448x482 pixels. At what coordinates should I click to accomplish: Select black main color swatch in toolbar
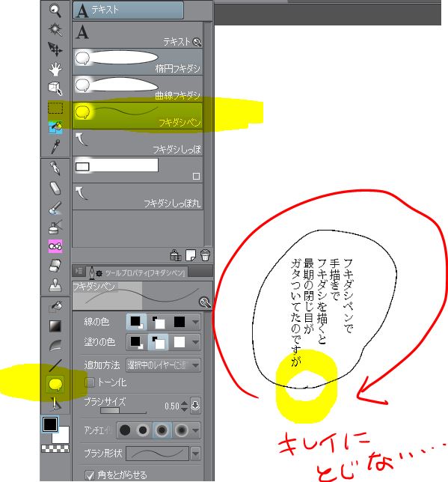50,424
